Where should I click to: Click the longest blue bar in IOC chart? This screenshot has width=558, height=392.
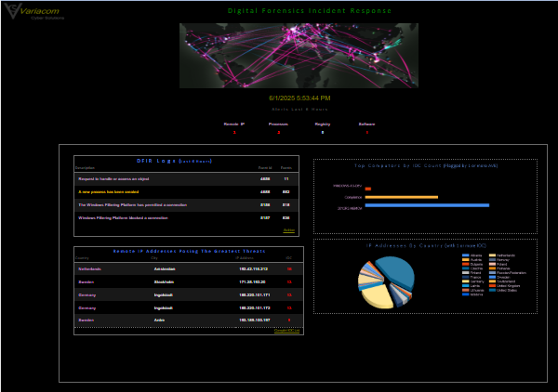(427, 205)
